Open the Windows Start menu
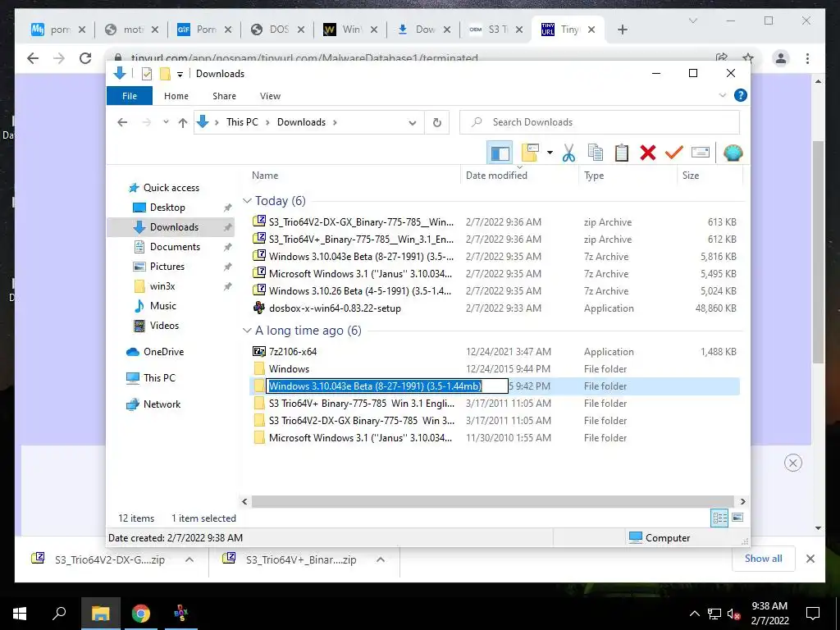The width and height of the screenshot is (840, 630). click(x=20, y=614)
